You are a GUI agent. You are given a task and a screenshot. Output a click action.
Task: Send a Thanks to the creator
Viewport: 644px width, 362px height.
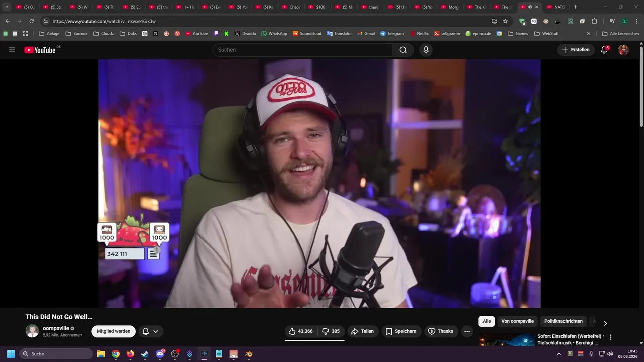coord(440,331)
